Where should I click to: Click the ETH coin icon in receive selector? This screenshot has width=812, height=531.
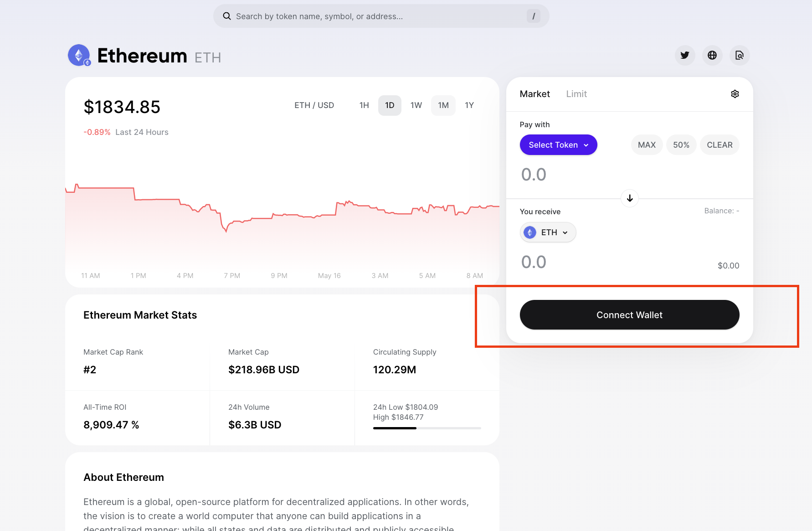(529, 232)
